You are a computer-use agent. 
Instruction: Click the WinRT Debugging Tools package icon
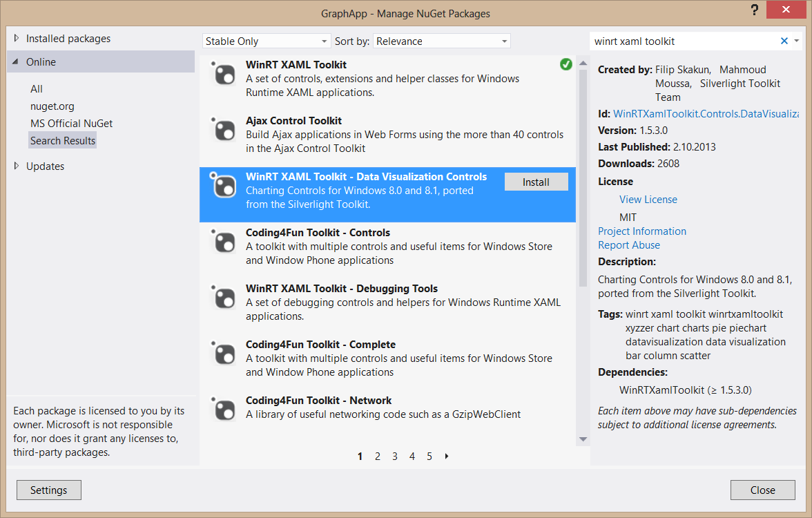tap(223, 298)
